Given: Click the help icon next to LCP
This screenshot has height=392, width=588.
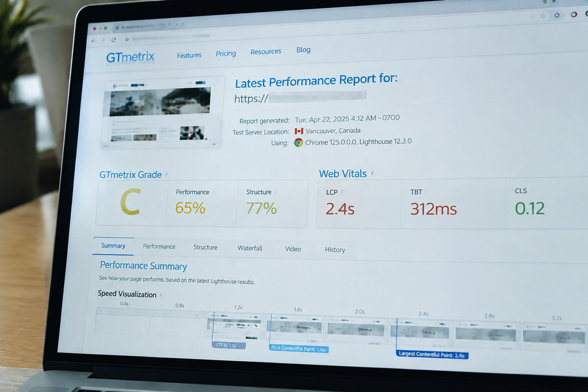Looking at the screenshot, I should coord(342,192).
